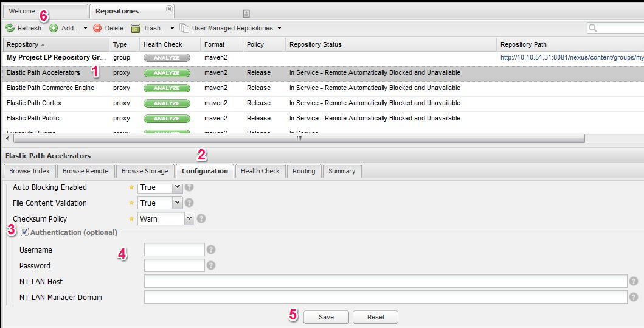Image resolution: width=644 pixels, height=328 pixels.
Task: Click the Policy column header
Action: click(264, 44)
